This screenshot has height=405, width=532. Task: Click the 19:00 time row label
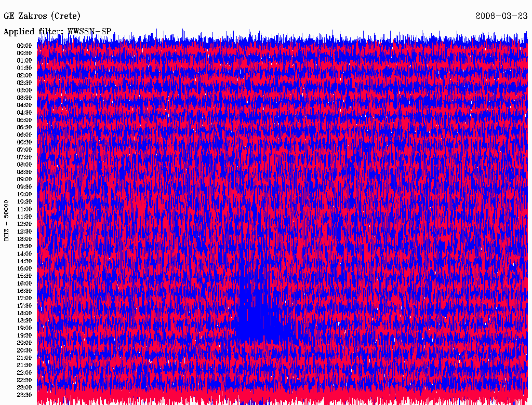click(x=24, y=328)
